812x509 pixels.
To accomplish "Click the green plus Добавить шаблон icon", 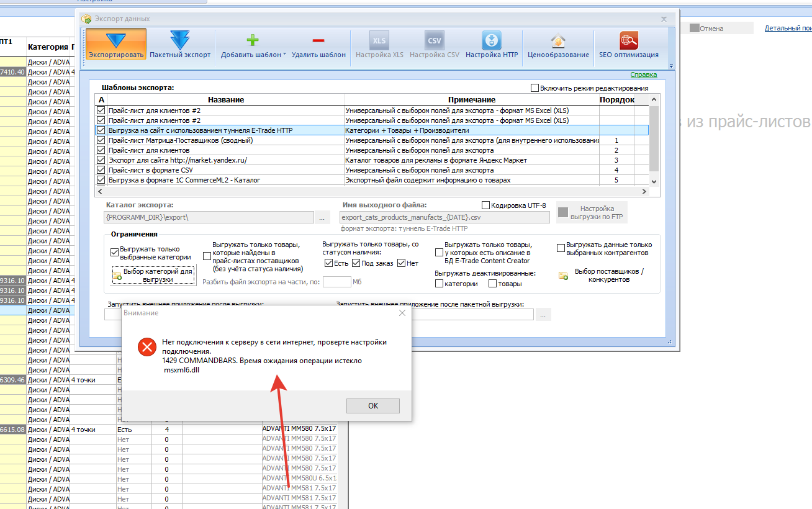I will (252, 40).
